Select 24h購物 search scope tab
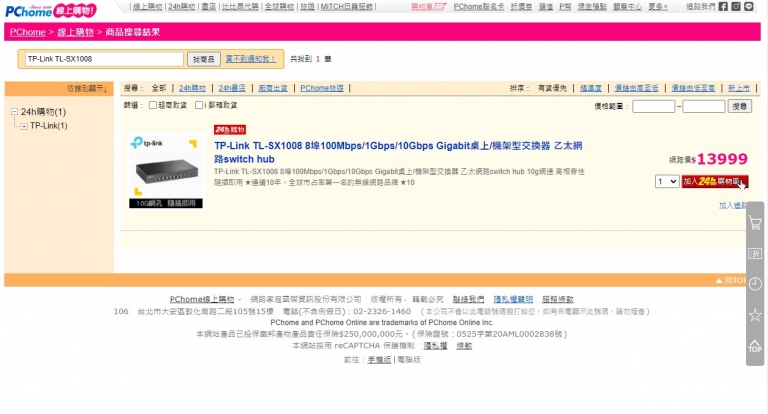 coord(192,88)
